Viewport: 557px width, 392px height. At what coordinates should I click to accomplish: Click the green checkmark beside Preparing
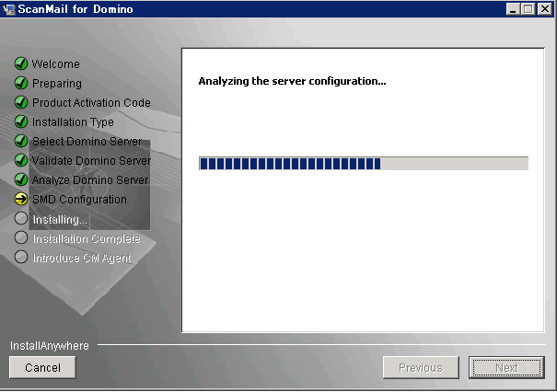pos(21,84)
